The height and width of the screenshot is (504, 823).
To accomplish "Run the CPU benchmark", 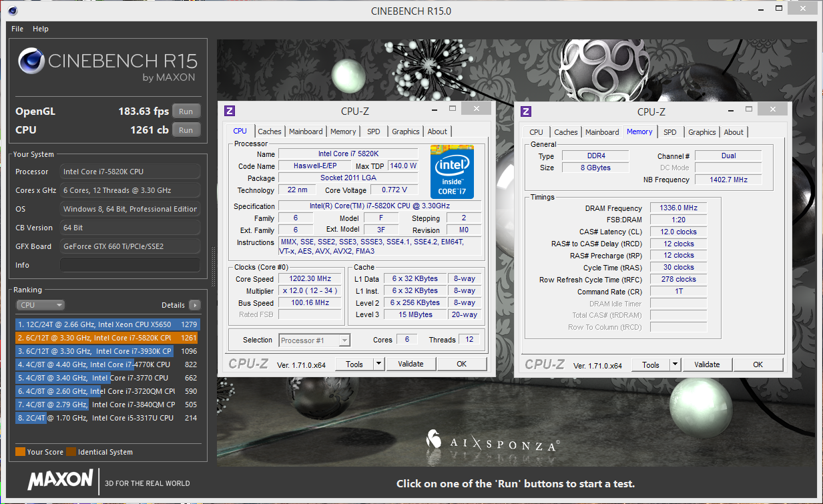I will tap(186, 130).
